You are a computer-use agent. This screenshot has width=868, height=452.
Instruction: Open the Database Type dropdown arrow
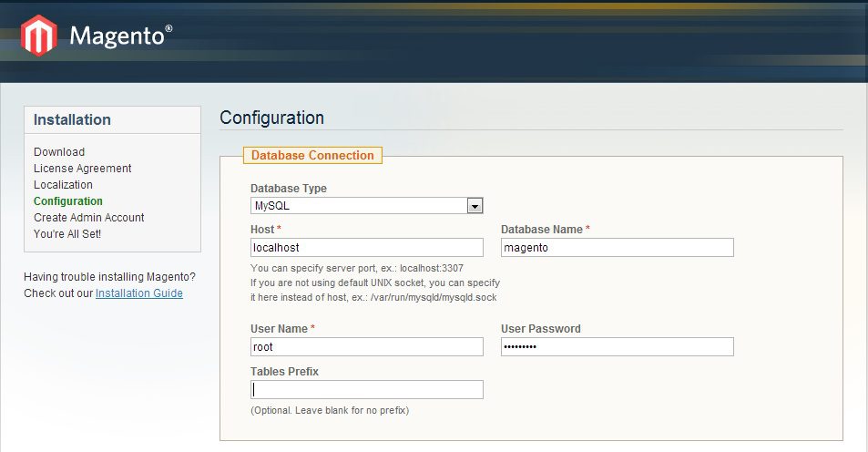[475, 206]
